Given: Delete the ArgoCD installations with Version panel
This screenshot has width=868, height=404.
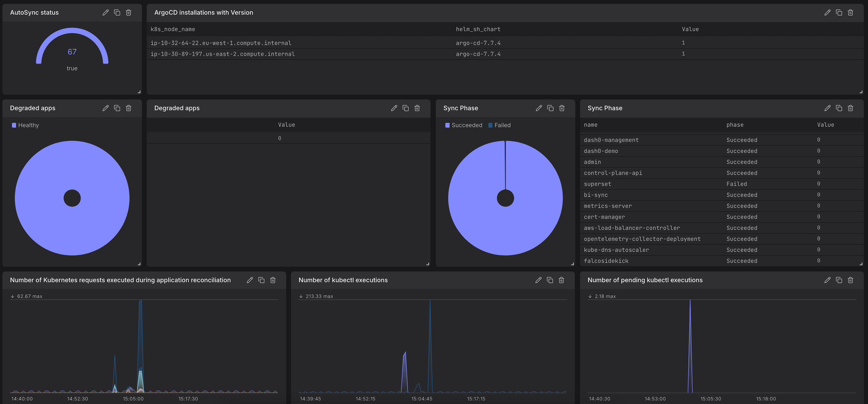Looking at the screenshot, I should coord(850,13).
